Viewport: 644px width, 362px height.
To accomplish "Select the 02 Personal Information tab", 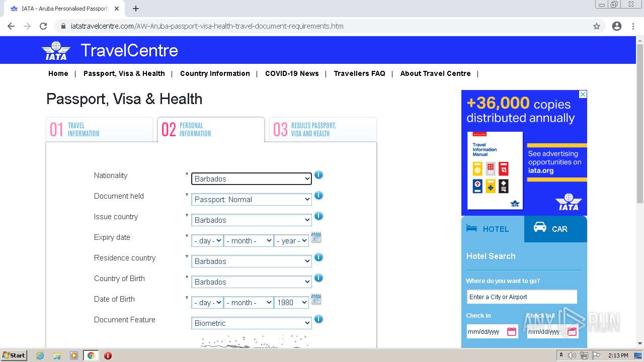I will point(211,130).
